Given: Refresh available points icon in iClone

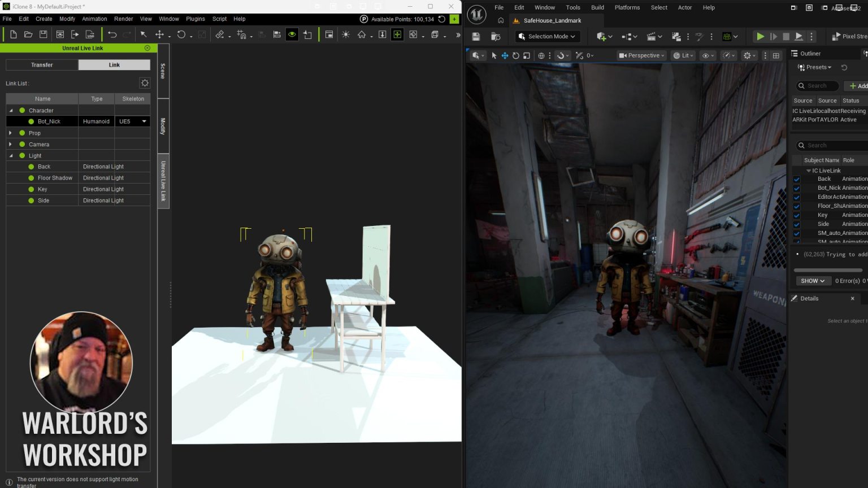Looking at the screenshot, I should pyautogui.click(x=442, y=19).
